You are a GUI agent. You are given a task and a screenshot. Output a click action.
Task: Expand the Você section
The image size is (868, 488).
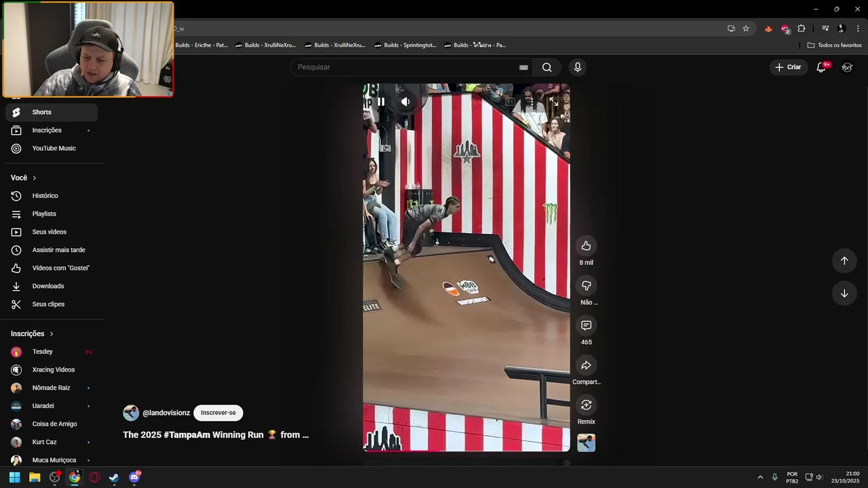coord(24,178)
